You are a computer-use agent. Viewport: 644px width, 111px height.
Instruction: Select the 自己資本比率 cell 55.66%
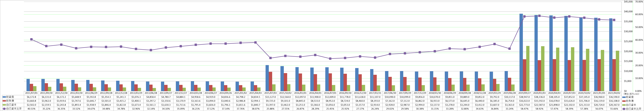[x=614, y=109]
